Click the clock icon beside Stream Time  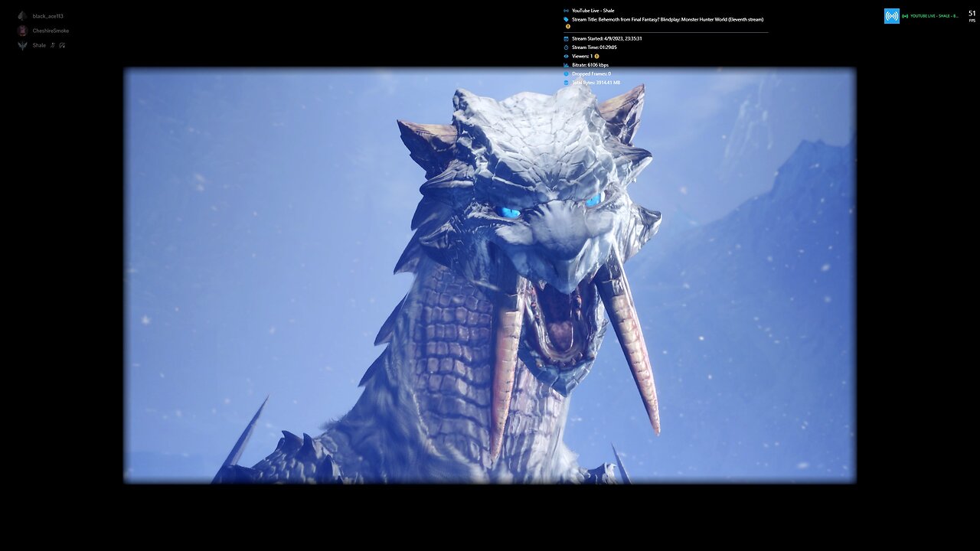(x=567, y=47)
